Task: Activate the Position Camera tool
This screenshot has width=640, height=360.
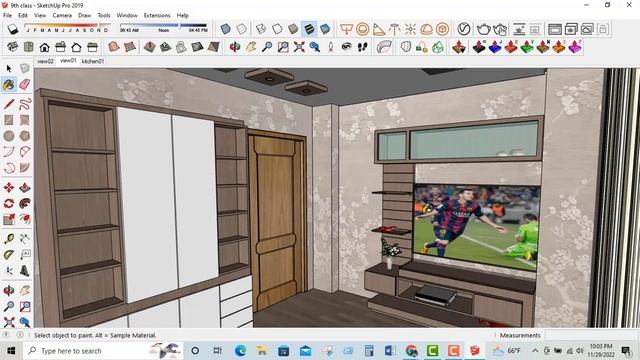Action: pos(331,47)
